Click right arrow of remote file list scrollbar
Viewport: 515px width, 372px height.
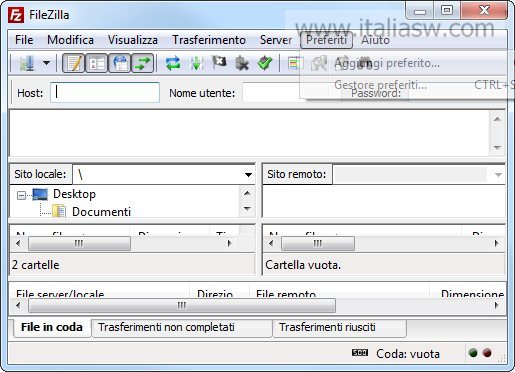[x=497, y=243]
